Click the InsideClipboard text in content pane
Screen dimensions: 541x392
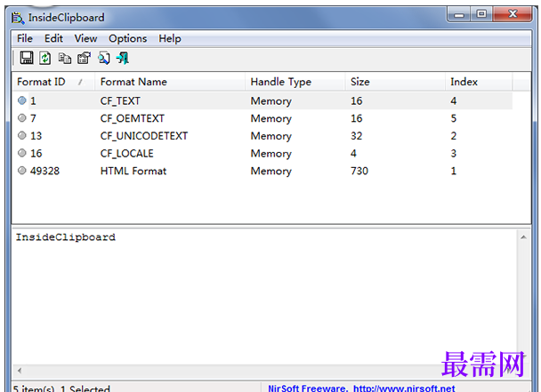(66, 237)
